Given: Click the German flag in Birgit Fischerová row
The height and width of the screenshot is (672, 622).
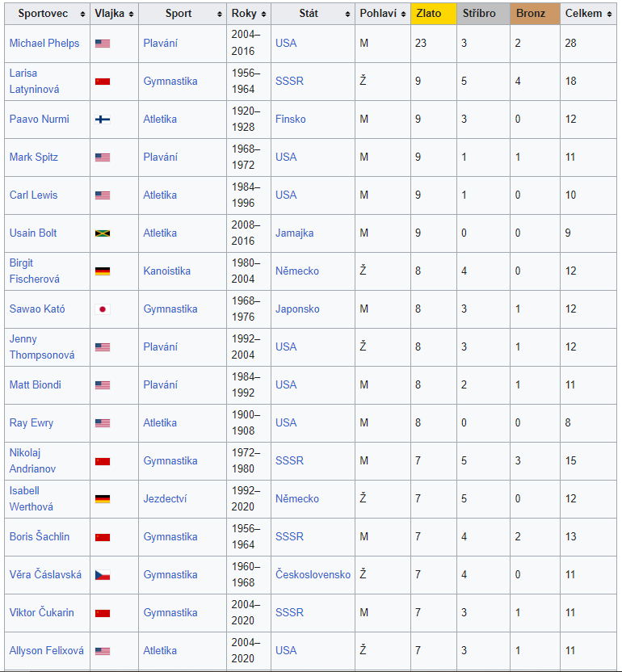Looking at the screenshot, I should [103, 271].
